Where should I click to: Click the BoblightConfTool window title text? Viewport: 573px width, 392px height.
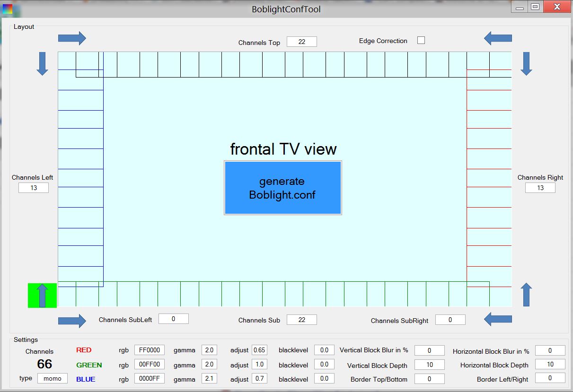coord(286,9)
